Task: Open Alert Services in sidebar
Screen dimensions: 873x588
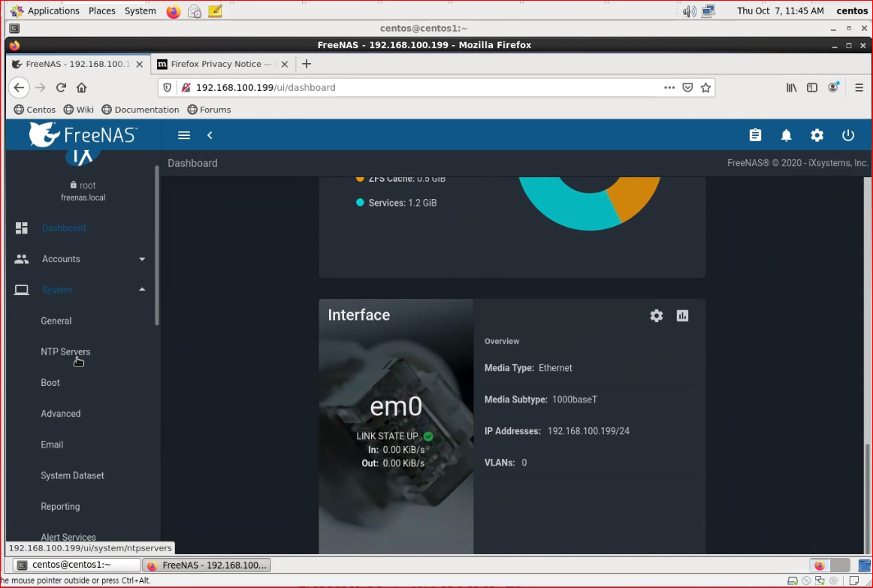Action: pyautogui.click(x=68, y=538)
